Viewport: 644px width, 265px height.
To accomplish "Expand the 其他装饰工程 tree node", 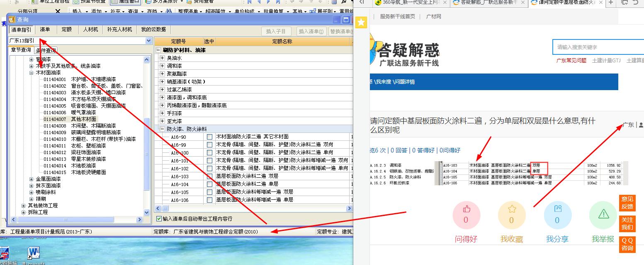I will (x=24, y=206).
